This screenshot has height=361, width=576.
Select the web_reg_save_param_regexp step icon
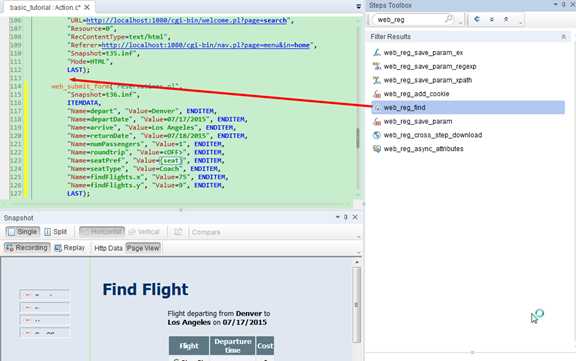(x=377, y=66)
